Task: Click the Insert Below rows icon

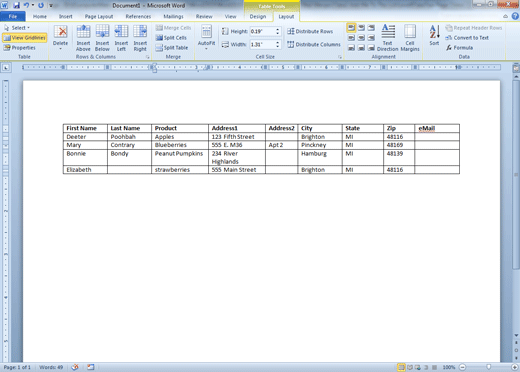Action: click(102, 38)
